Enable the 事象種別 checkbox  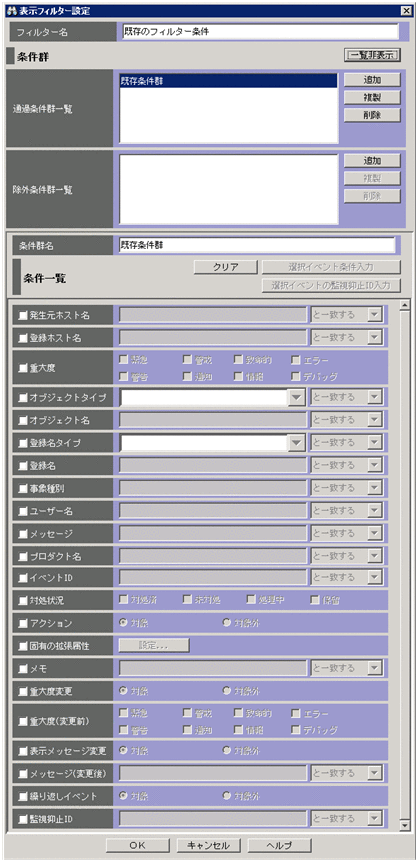point(23,488)
